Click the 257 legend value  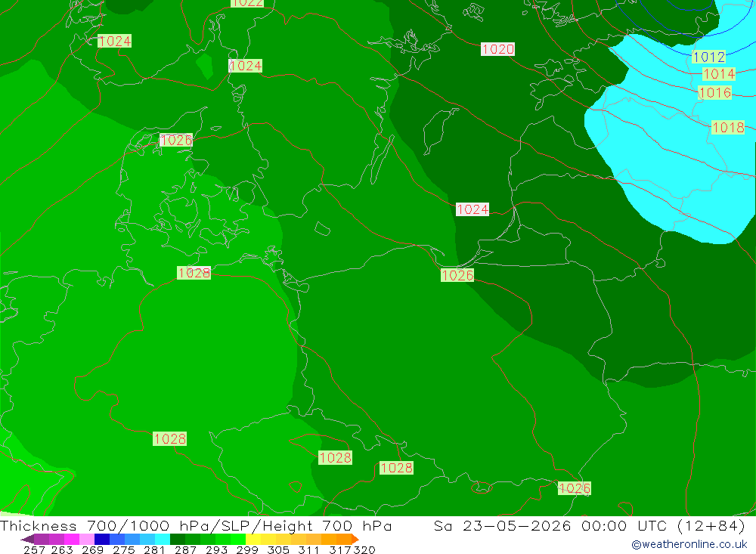tap(34, 549)
